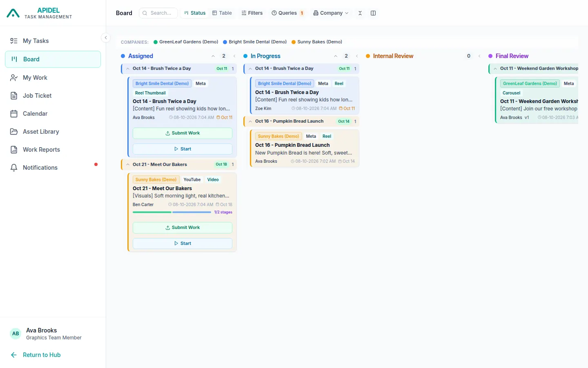588x368 pixels.
Task: Submit work for the Brush Twice a Day card
Action: pyautogui.click(x=183, y=133)
